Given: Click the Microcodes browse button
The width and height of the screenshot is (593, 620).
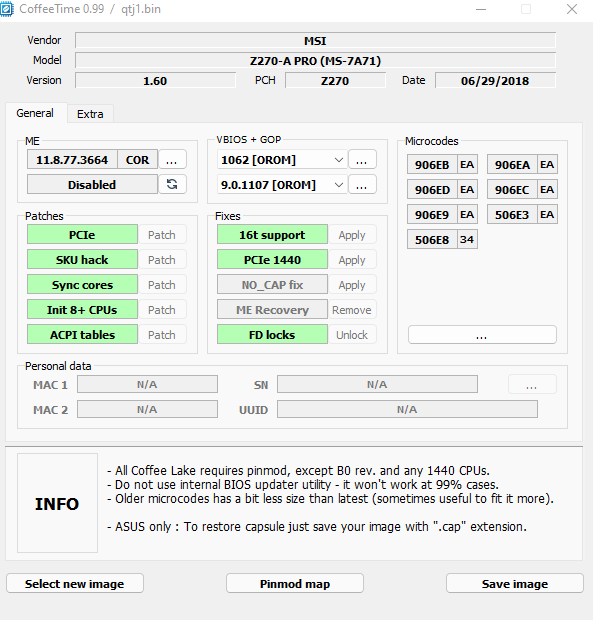Looking at the screenshot, I should click(482, 335).
